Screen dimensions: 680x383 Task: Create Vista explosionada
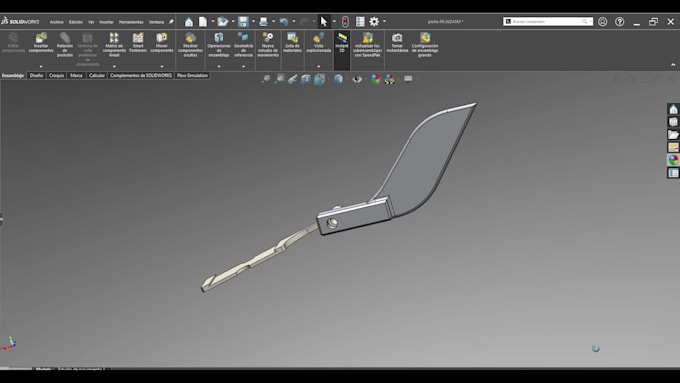[x=318, y=43]
